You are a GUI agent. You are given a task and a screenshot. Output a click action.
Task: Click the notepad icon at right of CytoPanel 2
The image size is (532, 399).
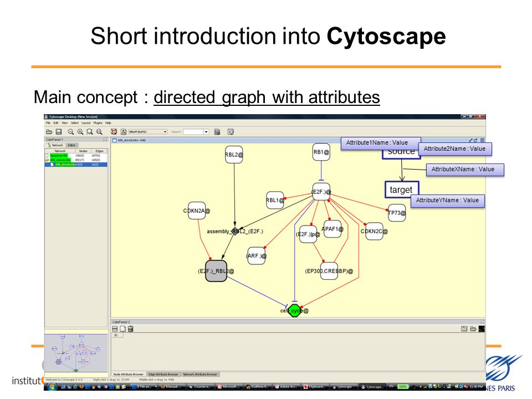click(x=464, y=329)
